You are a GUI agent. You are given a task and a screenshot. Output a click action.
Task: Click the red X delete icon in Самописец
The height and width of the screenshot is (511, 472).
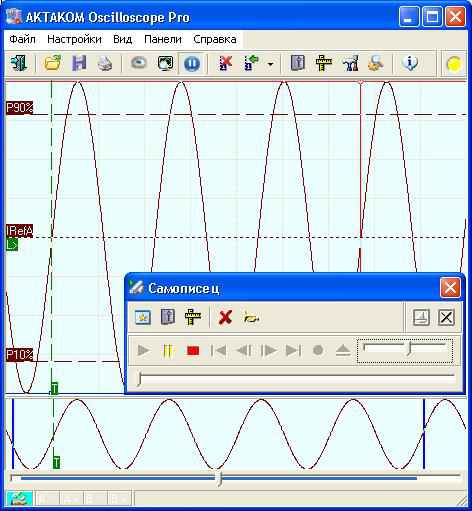[x=225, y=317]
